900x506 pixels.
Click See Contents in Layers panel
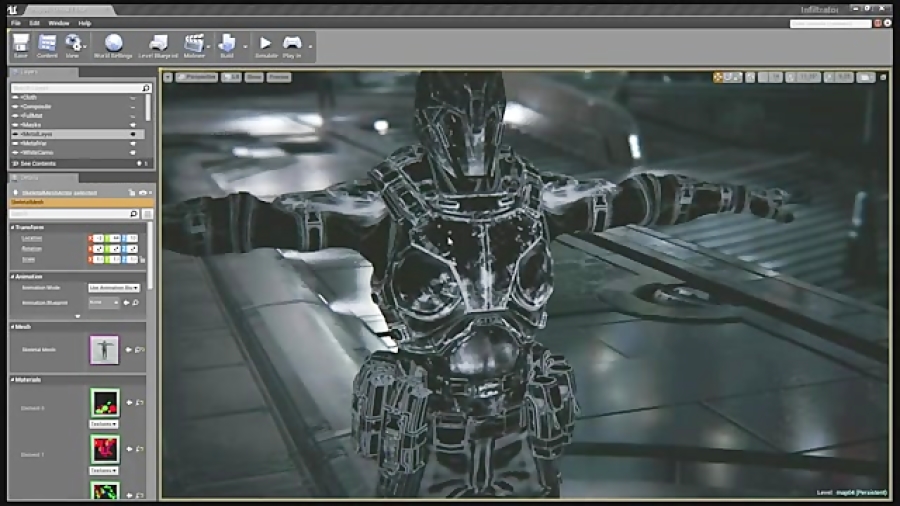(37, 163)
